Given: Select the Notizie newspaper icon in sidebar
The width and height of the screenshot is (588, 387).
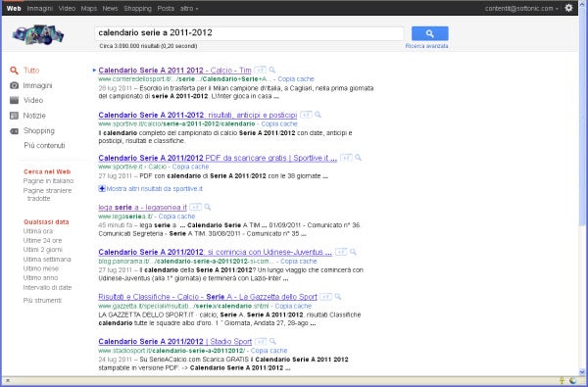Looking at the screenshot, I should (x=15, y=116).
